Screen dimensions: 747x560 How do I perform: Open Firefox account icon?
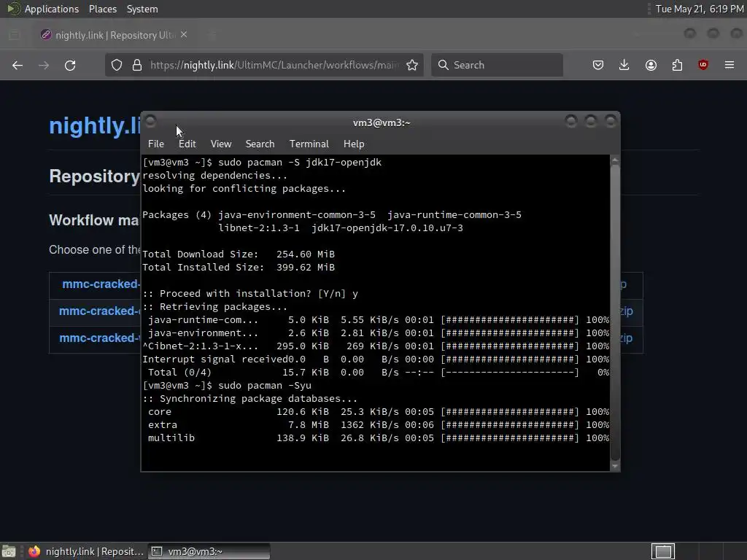coord(651,65)
